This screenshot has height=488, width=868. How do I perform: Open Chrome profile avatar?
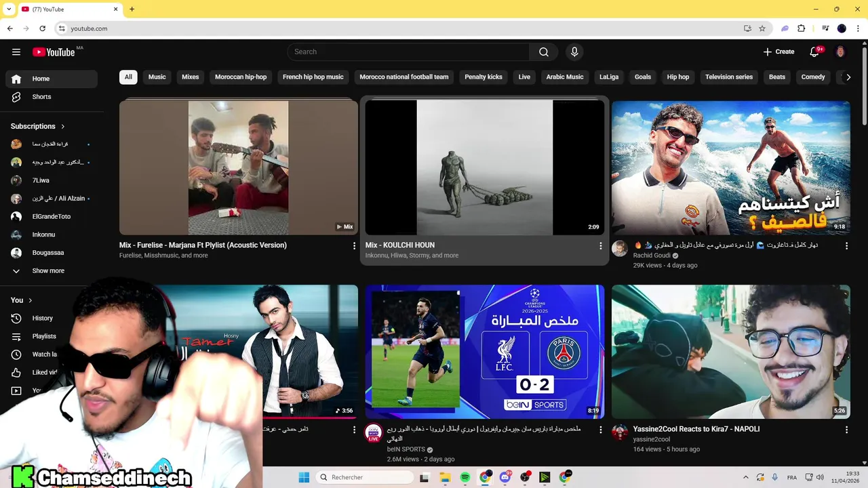[x=842, y=28]
